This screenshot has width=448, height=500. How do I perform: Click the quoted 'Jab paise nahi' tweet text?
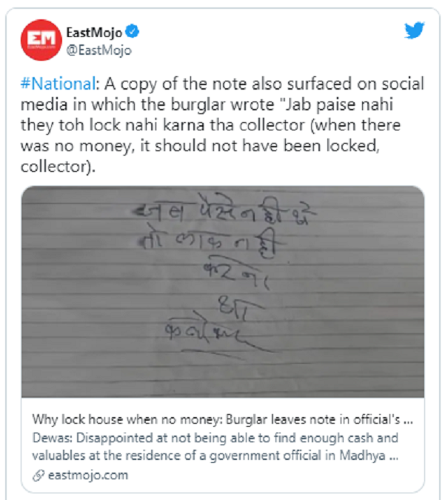click(x=336, y=104)
